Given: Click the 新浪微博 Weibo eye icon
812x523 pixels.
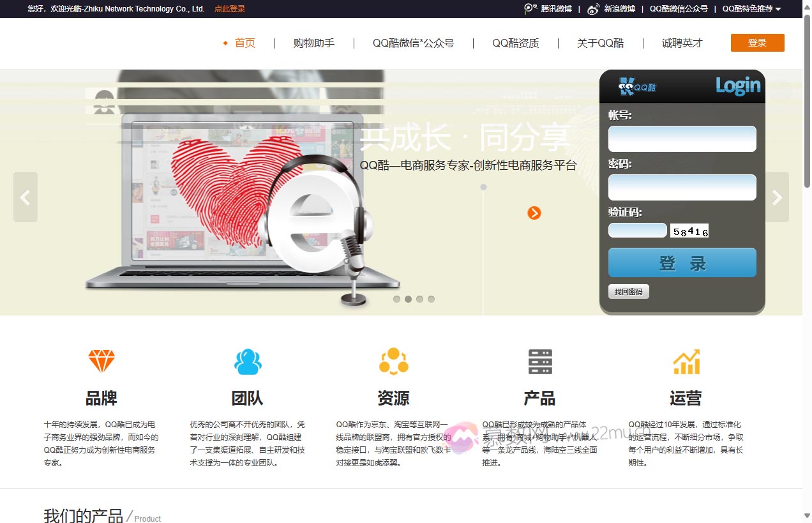Looking at the screenshot, I should 594,9.
